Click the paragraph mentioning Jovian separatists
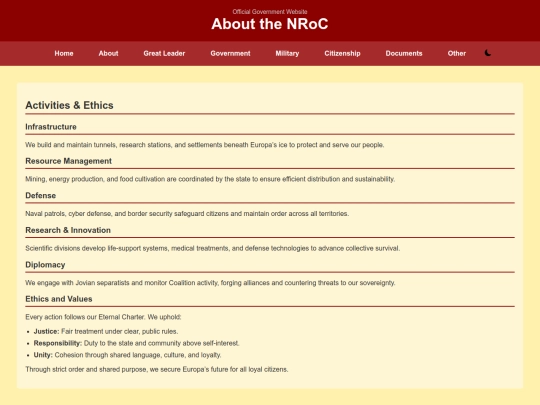Image resolution: width=540 pixels, height=405 pixels. (210, 283)
